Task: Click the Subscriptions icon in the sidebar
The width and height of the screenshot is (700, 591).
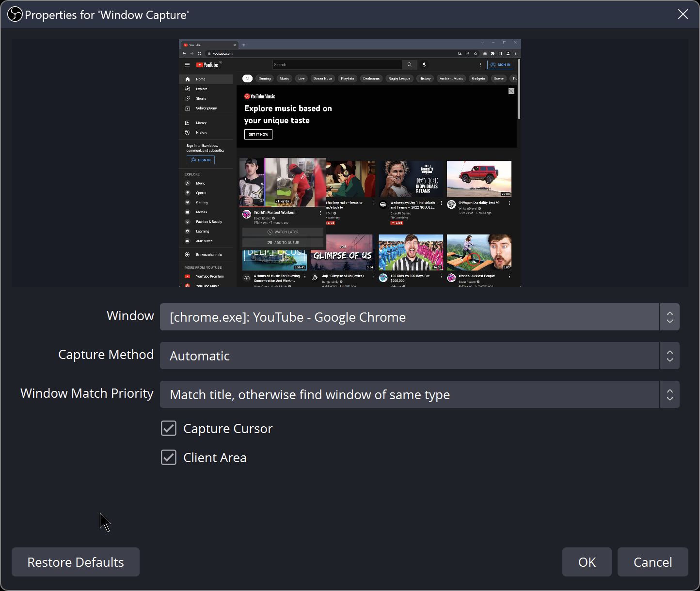Action: coord(188,108)
